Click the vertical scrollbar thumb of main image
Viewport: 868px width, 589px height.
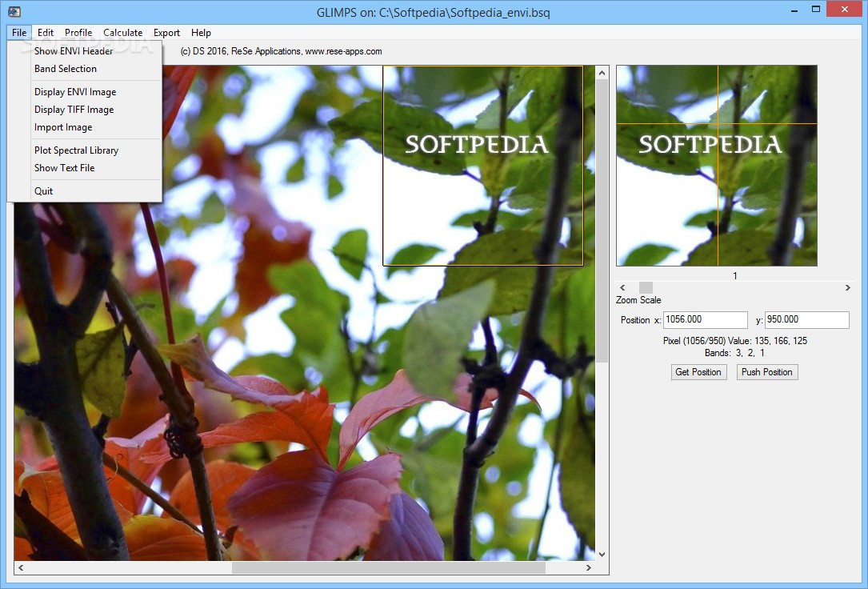pos(602,221)
